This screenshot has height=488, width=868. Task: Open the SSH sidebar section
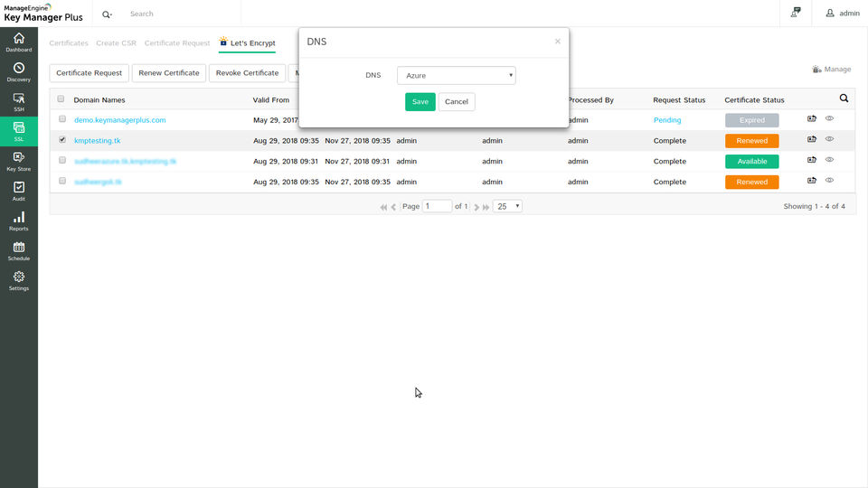pos(19,102)
